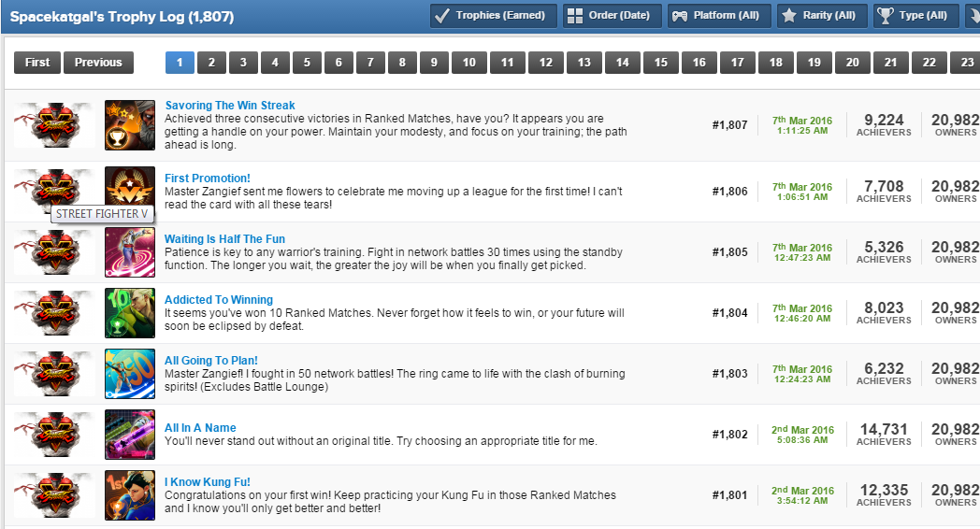The image size is (980, 529).
Task: Open the Waiting Is Half The Fun link
Action: (x=225, y=239)
